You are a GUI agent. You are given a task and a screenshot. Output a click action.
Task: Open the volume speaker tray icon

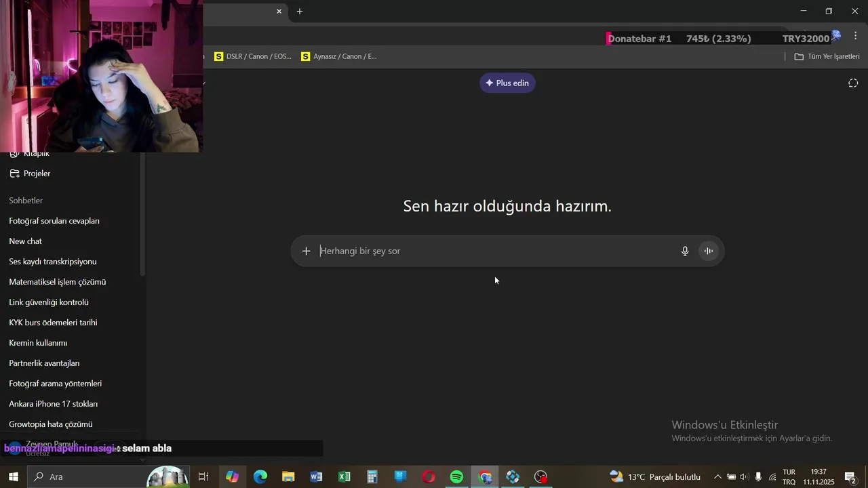coord(744,476)
